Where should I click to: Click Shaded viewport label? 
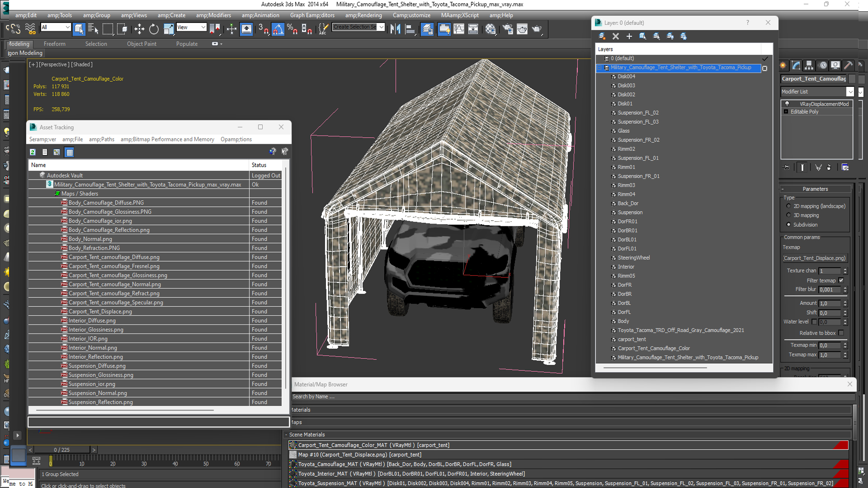(x=81, y=65)
